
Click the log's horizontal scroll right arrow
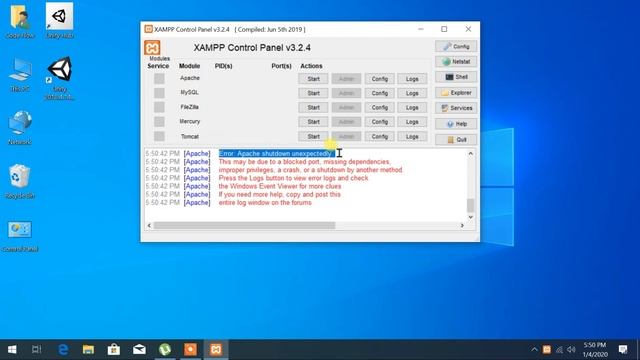pyautogui.click(x=462, y=225)
